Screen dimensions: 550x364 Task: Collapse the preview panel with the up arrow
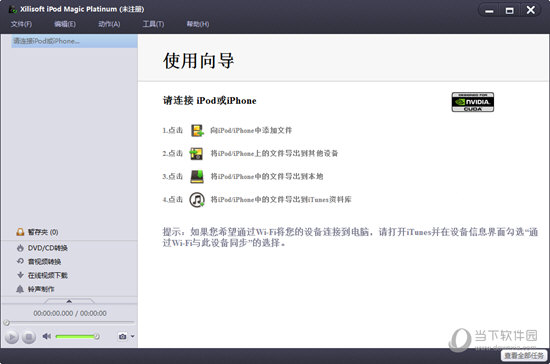coord(69,301)
